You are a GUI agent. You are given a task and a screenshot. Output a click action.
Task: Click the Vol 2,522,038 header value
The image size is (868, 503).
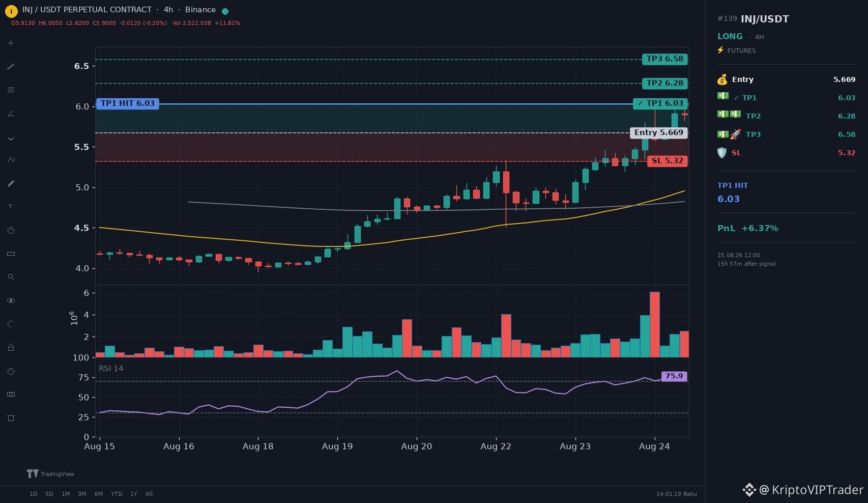click(x=192, y=23)
